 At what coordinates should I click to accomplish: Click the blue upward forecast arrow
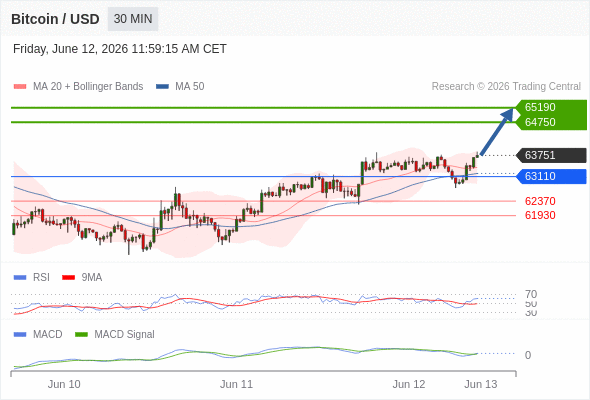pos(497,131)
